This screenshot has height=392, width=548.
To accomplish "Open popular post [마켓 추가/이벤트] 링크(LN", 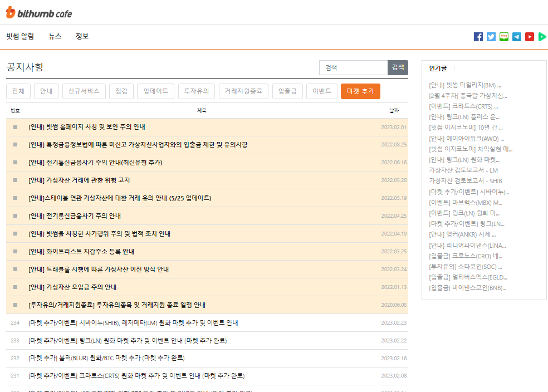I will tap(467, 224).
